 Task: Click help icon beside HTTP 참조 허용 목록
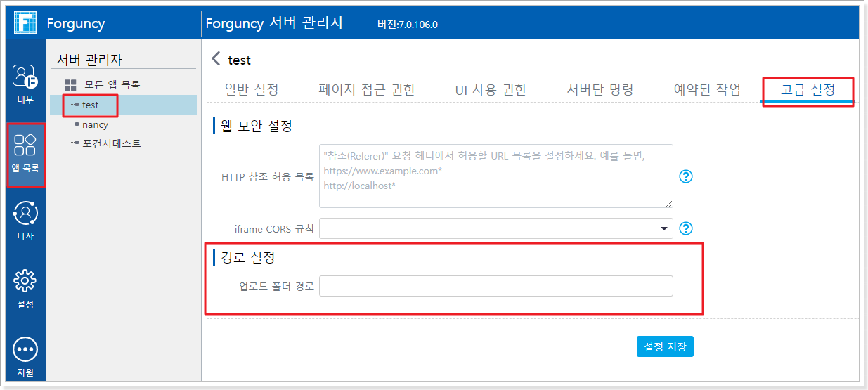point(686,176)
